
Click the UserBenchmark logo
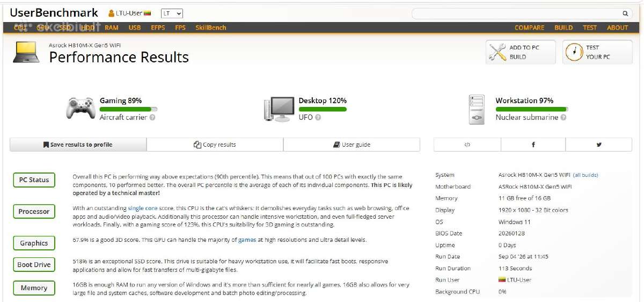click(54, 13)
